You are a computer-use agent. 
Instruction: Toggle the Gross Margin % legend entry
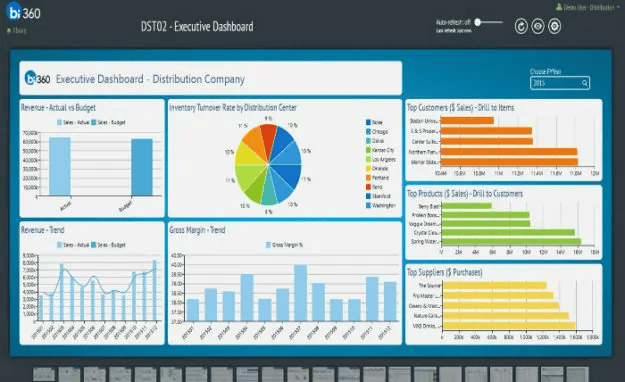284,245
